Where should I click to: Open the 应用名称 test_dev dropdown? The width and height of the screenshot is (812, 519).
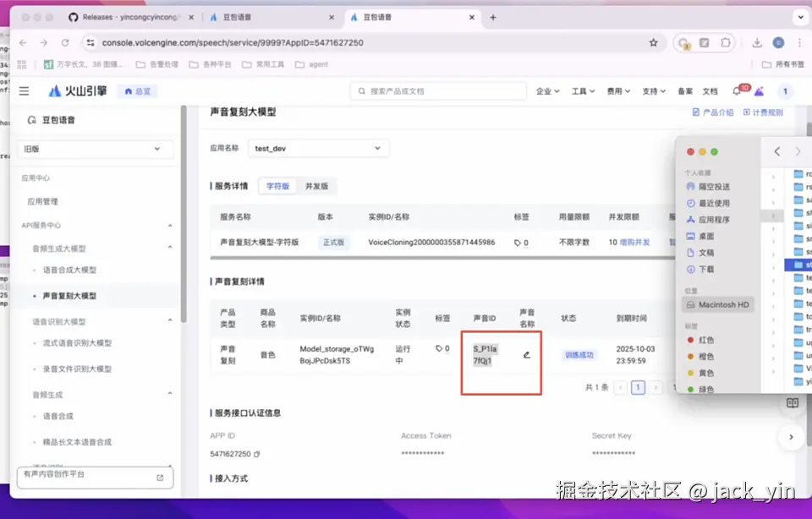pos(318,149)
